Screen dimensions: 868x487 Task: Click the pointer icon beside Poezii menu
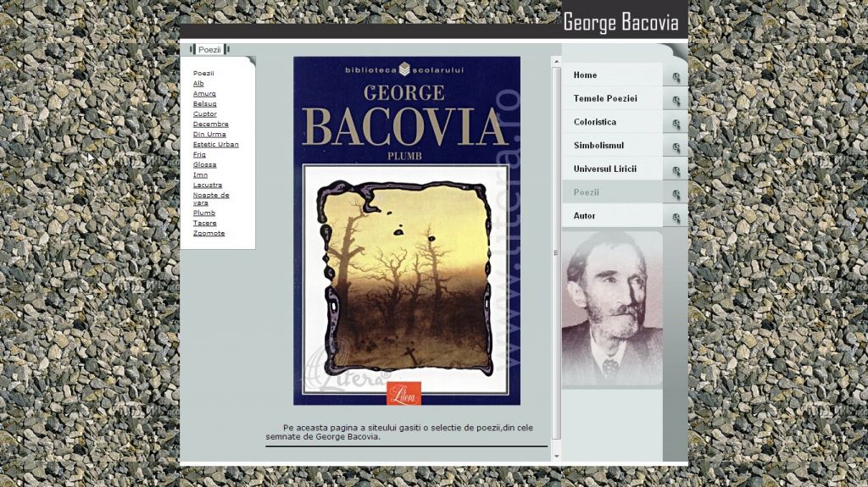(676, 195)
